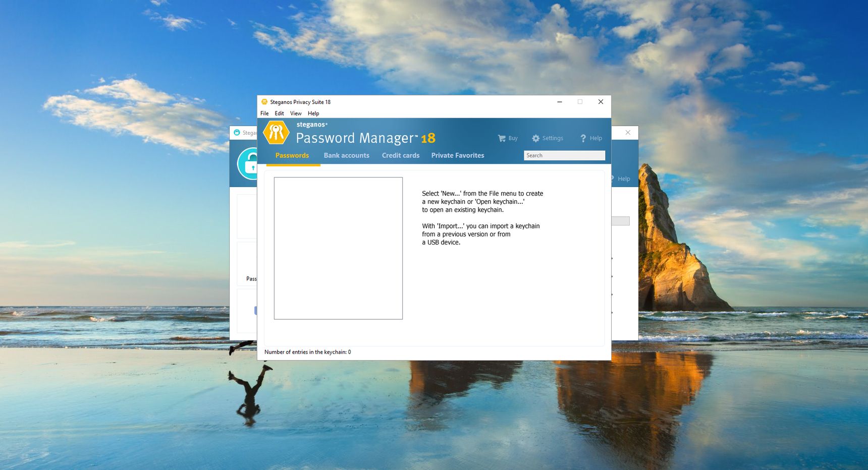Viewport: 868px width, 470px height.
Task: Open the Help menu in menu bar
Action: coord(313,113)
